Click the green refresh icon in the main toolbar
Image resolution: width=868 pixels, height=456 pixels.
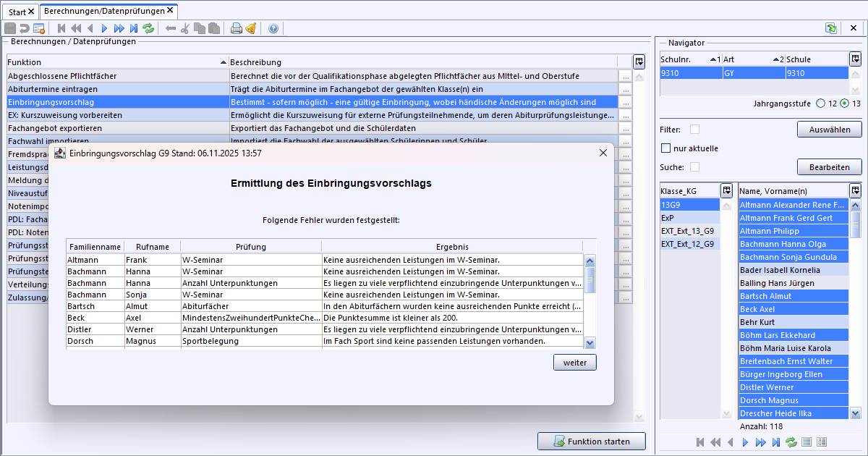coord(148,28)
